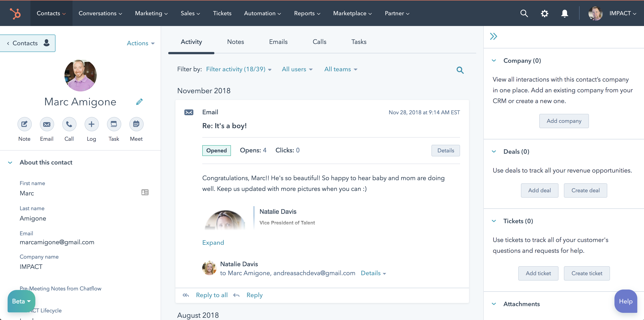View notifications bell
Viewport: 644px width, 320px height.
[565, 13]
